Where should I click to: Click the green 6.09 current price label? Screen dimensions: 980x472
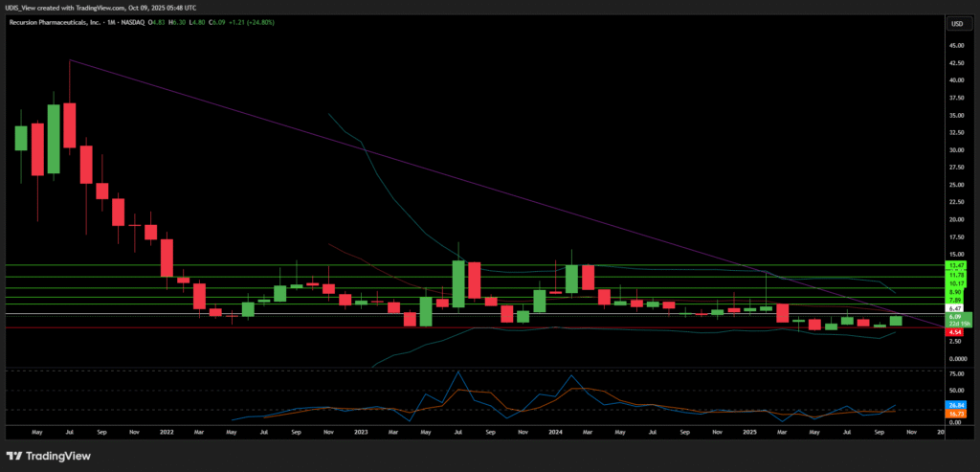(955, 317)
